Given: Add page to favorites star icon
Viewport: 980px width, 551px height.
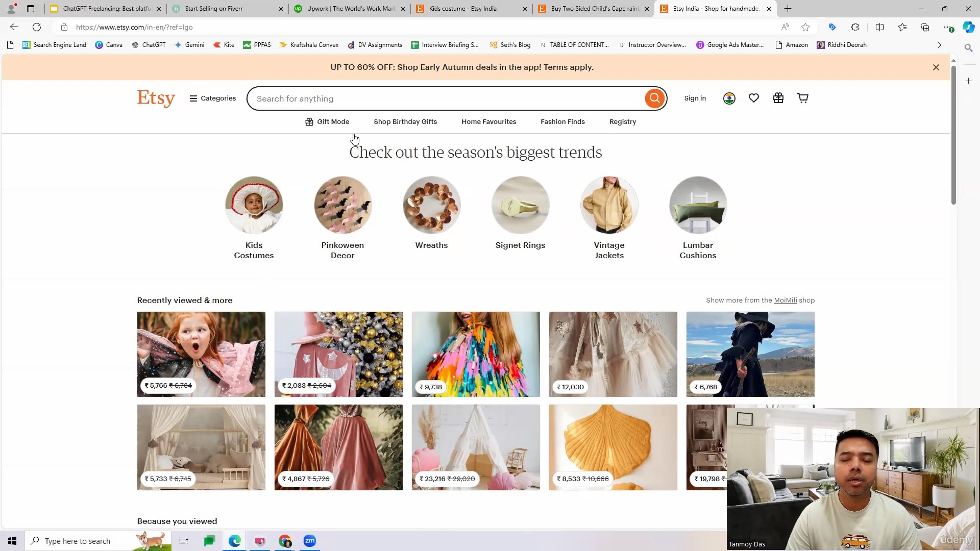Looking at the screenshot, I should (805, 27).
